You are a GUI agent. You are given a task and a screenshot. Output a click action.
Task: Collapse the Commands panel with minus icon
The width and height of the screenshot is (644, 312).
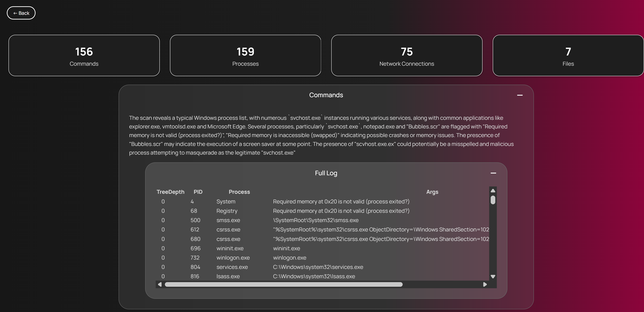(x=520, y=95)
